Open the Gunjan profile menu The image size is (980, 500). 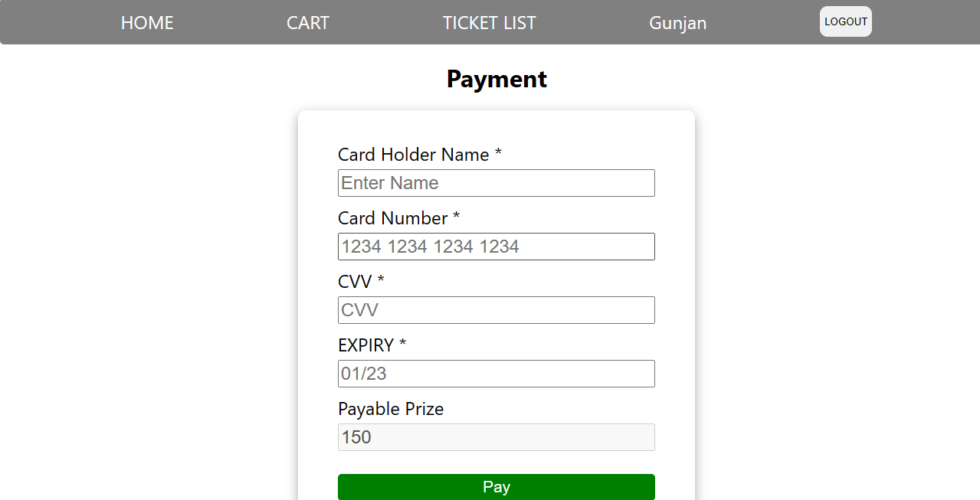click(677, 22)
